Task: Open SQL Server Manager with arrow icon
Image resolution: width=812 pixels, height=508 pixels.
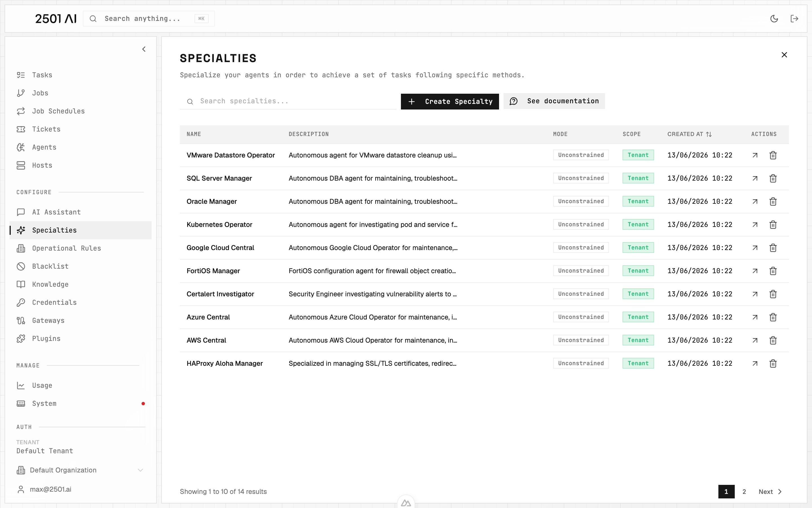Action: [755, 178]
